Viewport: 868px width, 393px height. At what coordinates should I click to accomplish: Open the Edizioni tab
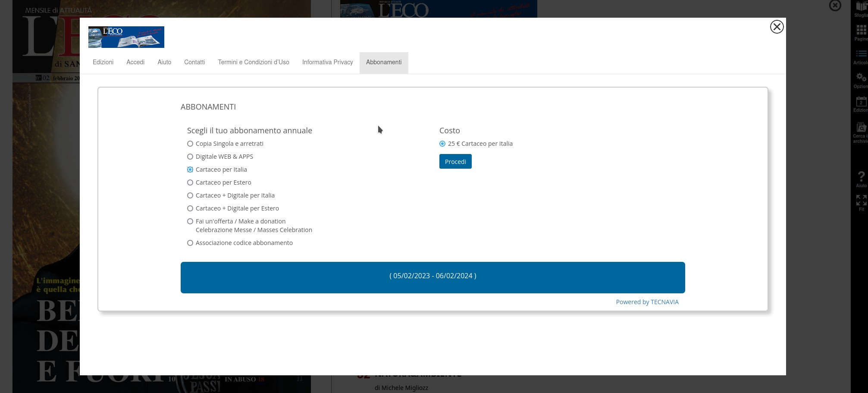103,62
